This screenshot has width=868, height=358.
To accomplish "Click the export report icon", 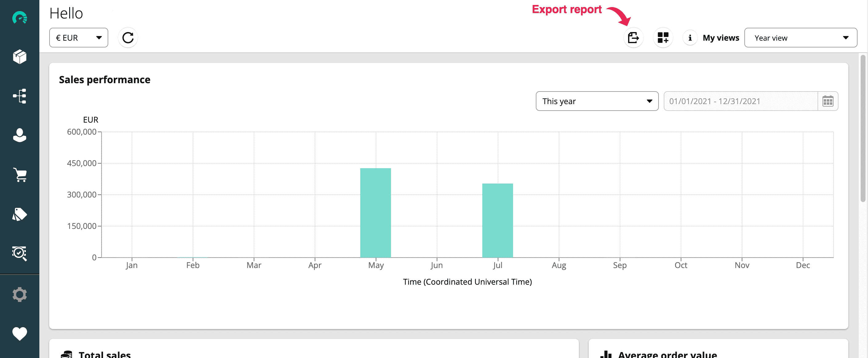I will tap(633, 38).
